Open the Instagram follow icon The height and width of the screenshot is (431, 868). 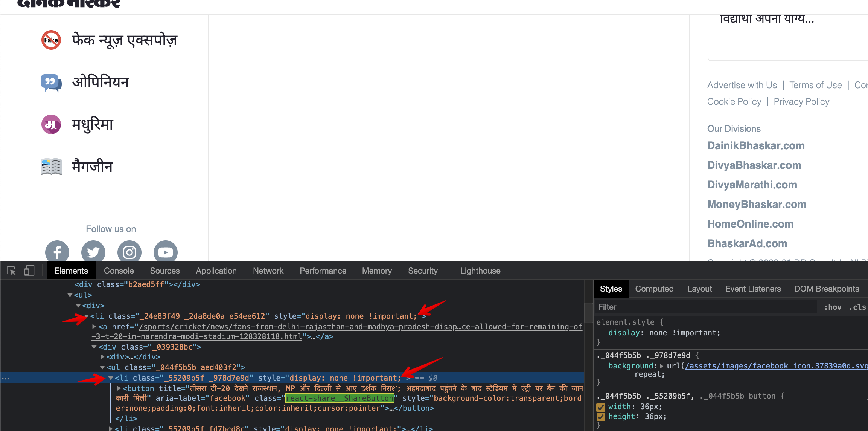(x=129, y=252)
